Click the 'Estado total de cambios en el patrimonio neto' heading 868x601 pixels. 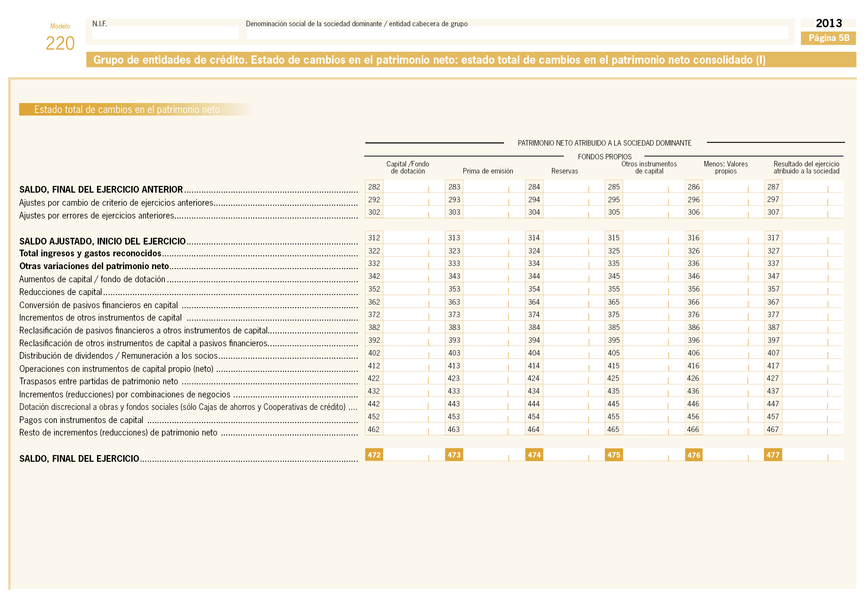(127, 109)
